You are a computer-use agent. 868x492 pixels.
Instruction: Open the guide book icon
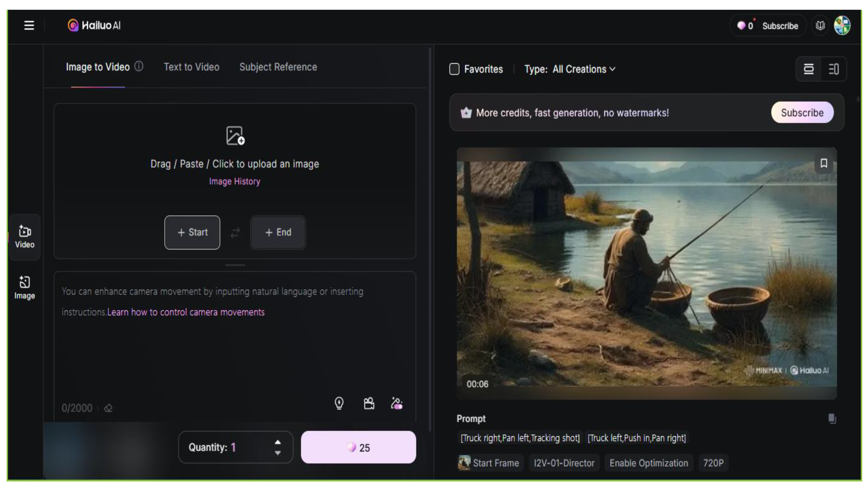[820, 25]
